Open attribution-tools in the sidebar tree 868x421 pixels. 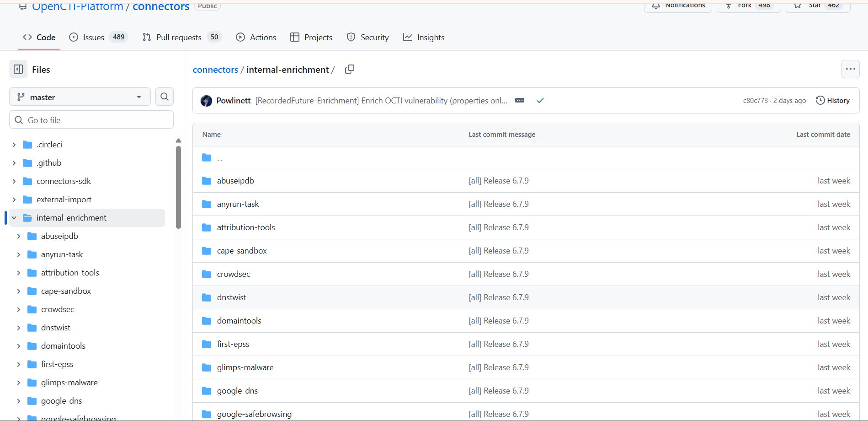tap(70, 273)
